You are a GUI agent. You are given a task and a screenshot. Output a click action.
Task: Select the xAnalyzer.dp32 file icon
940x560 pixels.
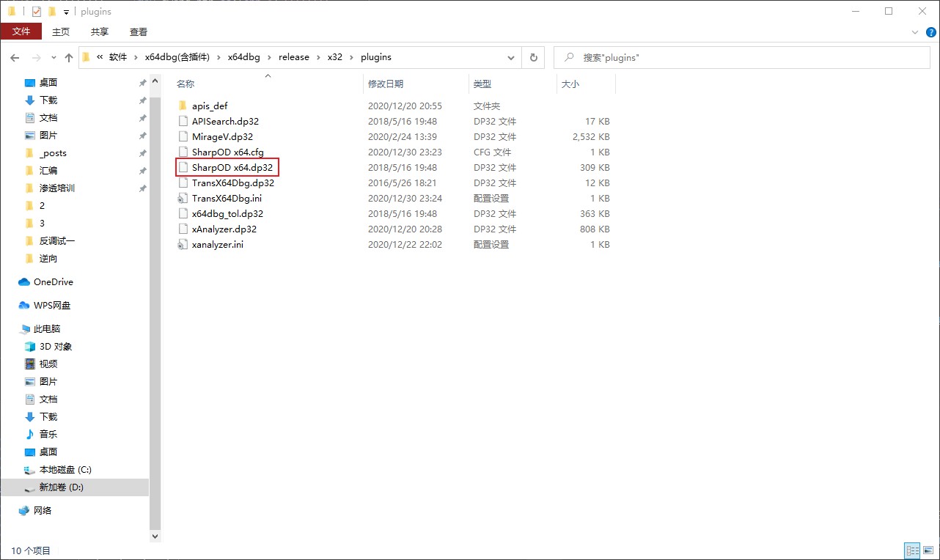pyautogui.click(x=183, y=229)
